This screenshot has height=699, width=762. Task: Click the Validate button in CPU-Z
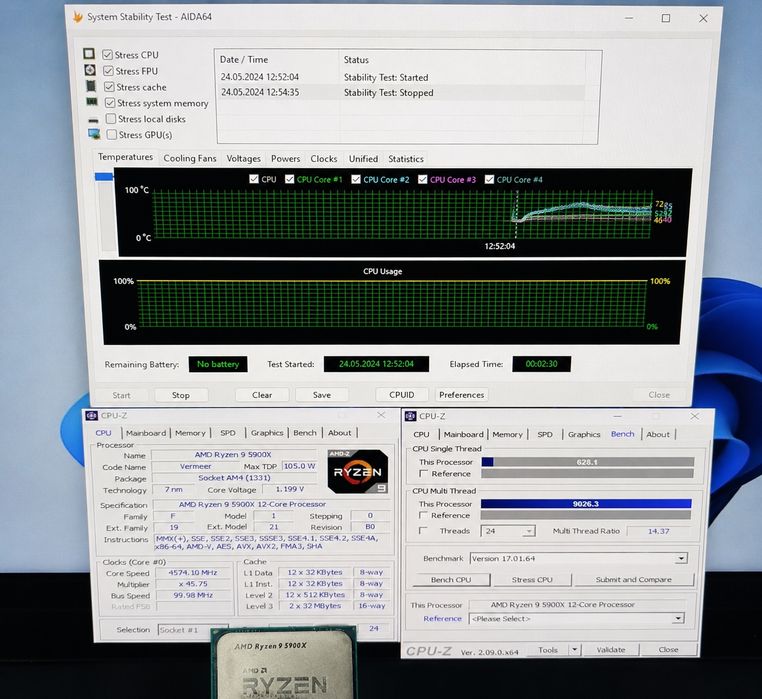611,649
